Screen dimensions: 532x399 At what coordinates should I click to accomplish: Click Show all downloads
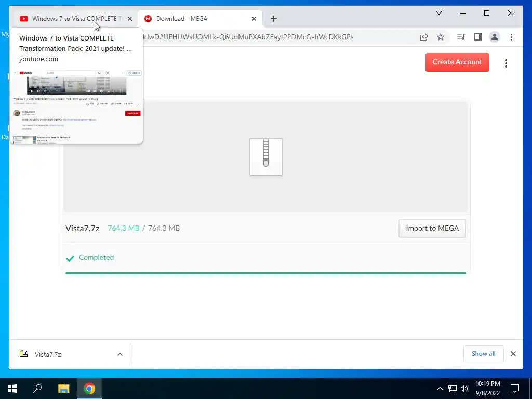click(x=484, y=354)
